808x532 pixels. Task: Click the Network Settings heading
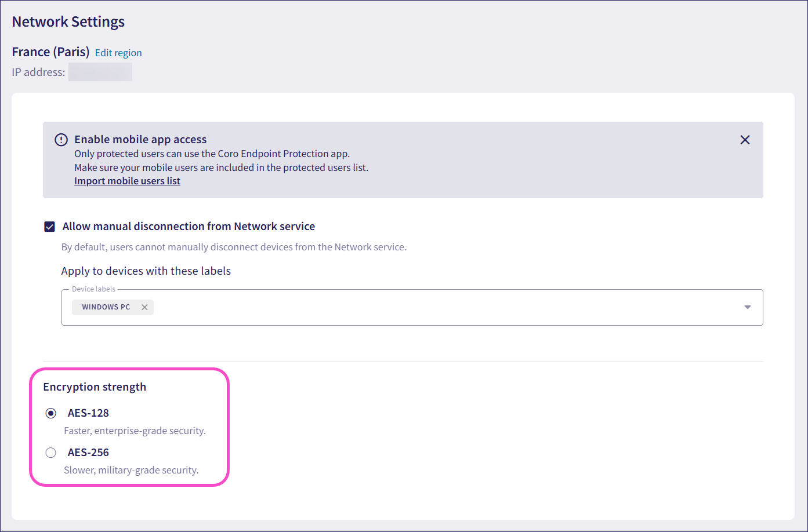[68, 22]
